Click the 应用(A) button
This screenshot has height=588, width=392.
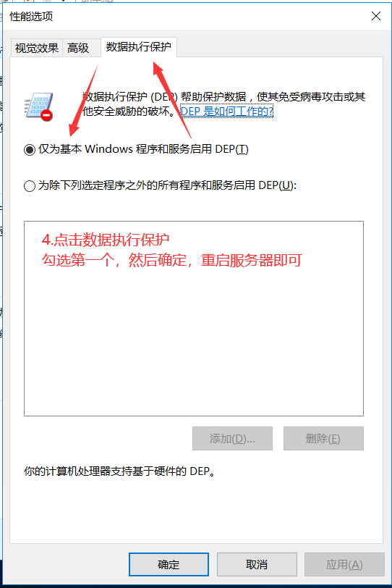point(344,564)
